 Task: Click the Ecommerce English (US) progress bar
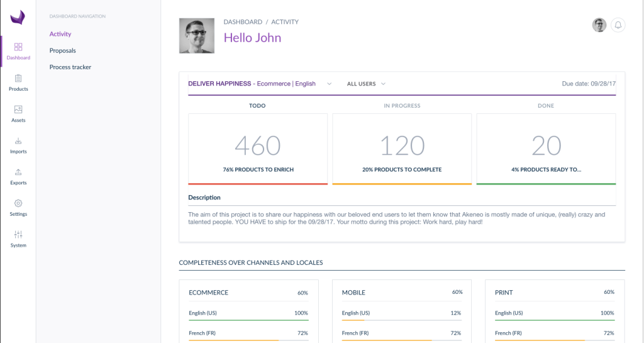coord(248,320)
